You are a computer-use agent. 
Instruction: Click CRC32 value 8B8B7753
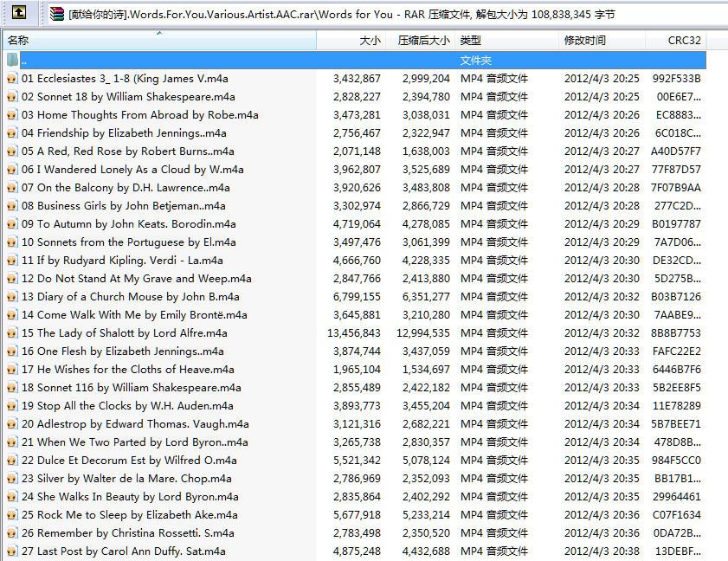click(676, 333)
